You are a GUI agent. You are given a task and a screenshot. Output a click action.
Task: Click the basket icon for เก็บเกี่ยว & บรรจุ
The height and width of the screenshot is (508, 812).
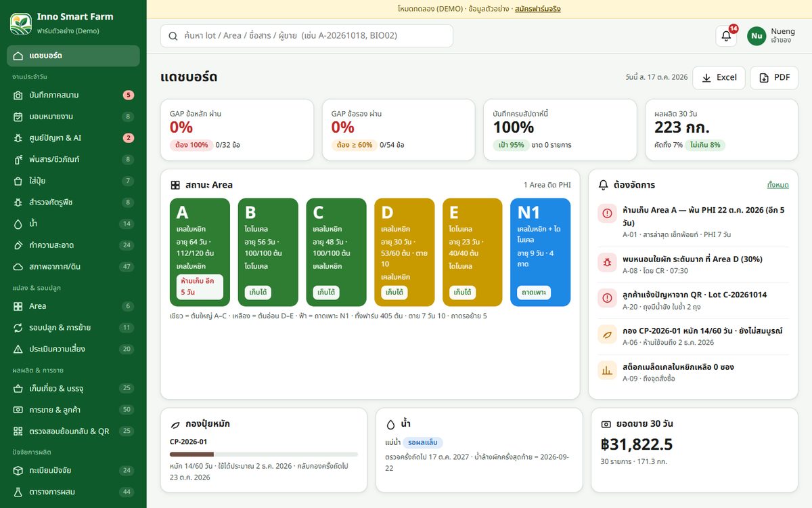coord(18,388)
